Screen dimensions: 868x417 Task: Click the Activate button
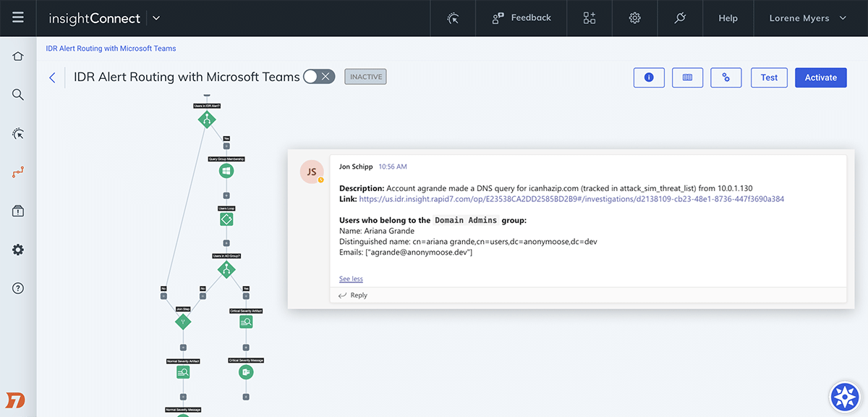(821, 77)
